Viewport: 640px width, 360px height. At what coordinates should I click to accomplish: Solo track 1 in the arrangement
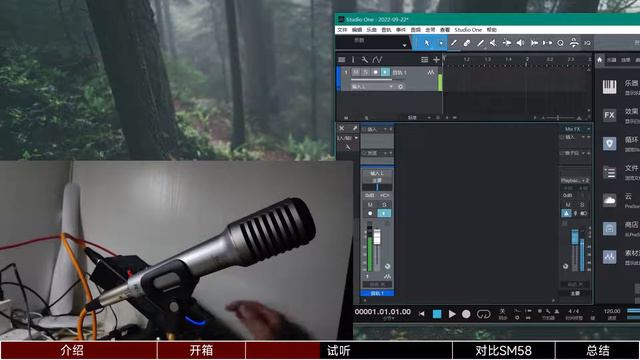pyautogui.click(x=366, y=72)
